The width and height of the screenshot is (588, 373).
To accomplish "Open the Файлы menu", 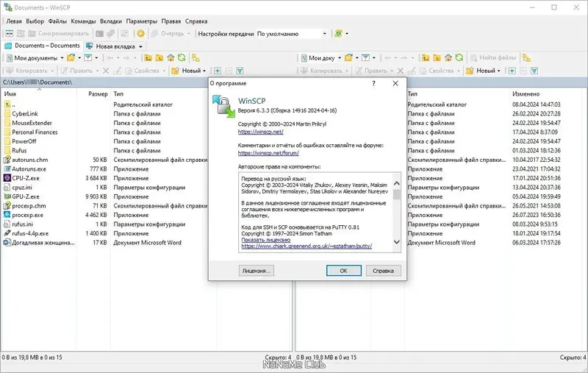I will (x=57, y=21).
